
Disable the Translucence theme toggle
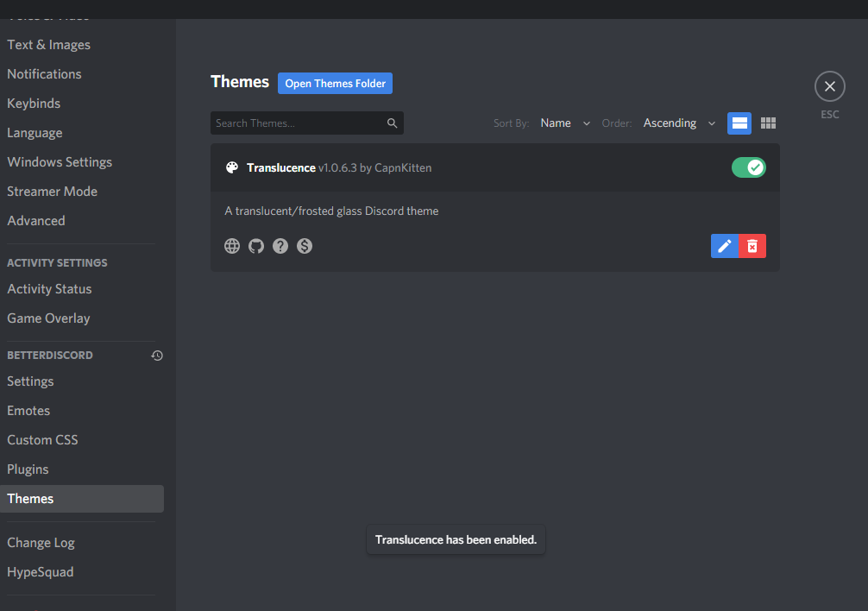click(x=748, y=167)
